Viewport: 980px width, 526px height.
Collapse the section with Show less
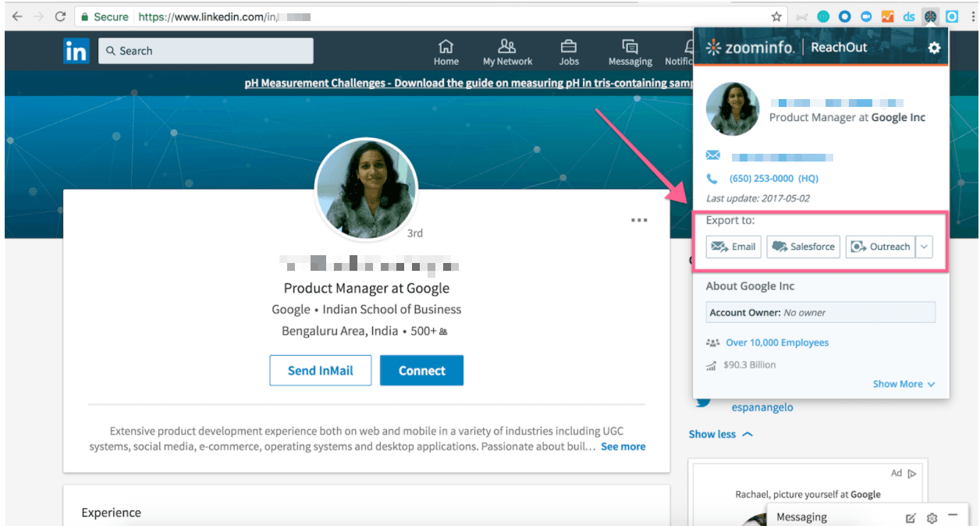720,434
